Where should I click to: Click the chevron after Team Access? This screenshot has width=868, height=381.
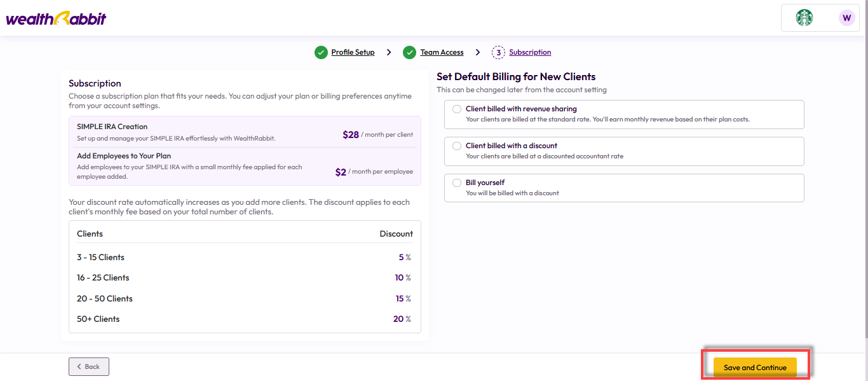478,52
